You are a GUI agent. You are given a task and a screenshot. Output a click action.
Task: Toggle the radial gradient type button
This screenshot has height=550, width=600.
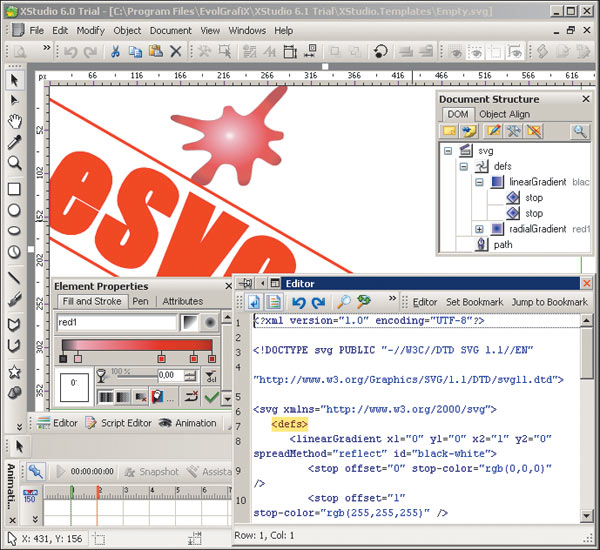pyautogui.click(x=209, y=323)
